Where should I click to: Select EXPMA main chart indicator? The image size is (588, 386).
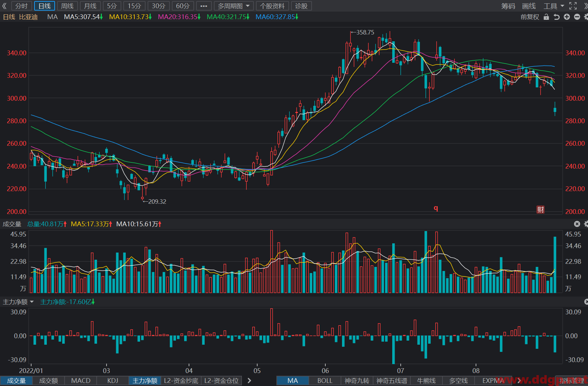pyautogui.click(x=493, y=381)
